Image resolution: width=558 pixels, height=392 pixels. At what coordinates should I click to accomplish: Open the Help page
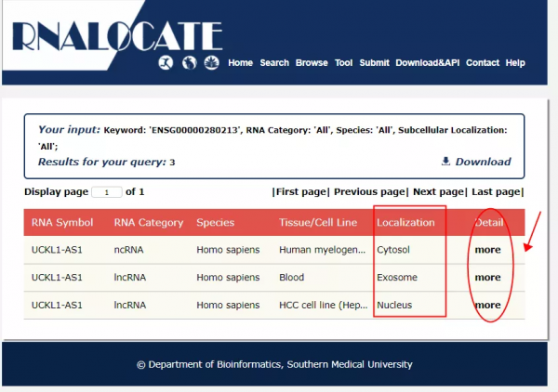click(515, 63)
